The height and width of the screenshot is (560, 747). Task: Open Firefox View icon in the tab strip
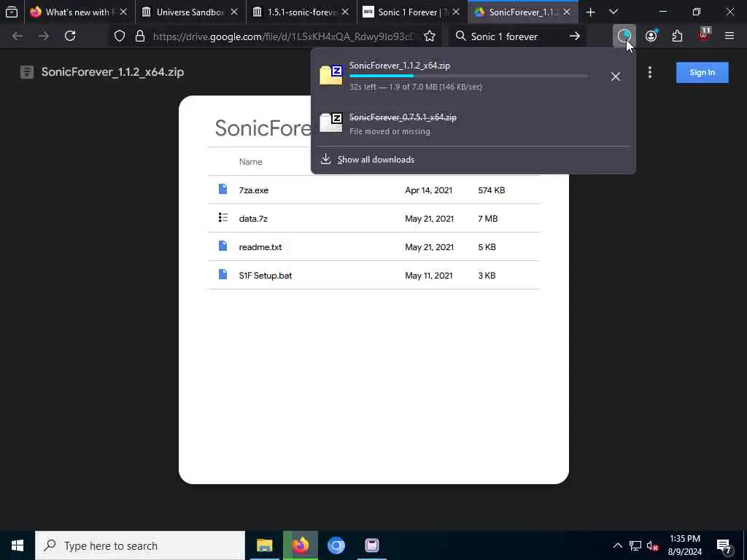tap(12, 12)
